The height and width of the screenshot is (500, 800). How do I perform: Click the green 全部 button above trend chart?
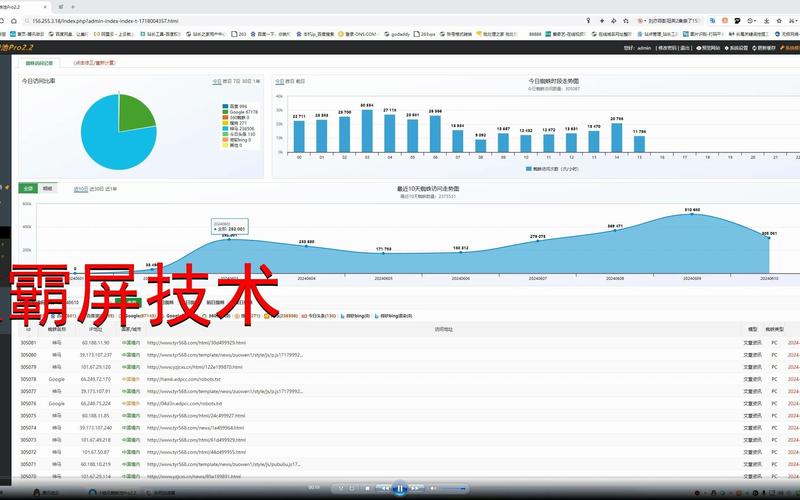click(x=28, y=188)
